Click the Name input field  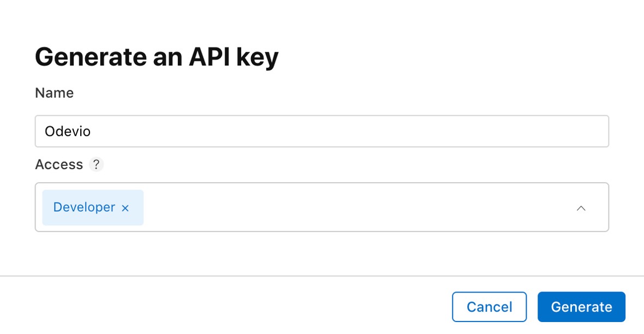tap(321, 131)
